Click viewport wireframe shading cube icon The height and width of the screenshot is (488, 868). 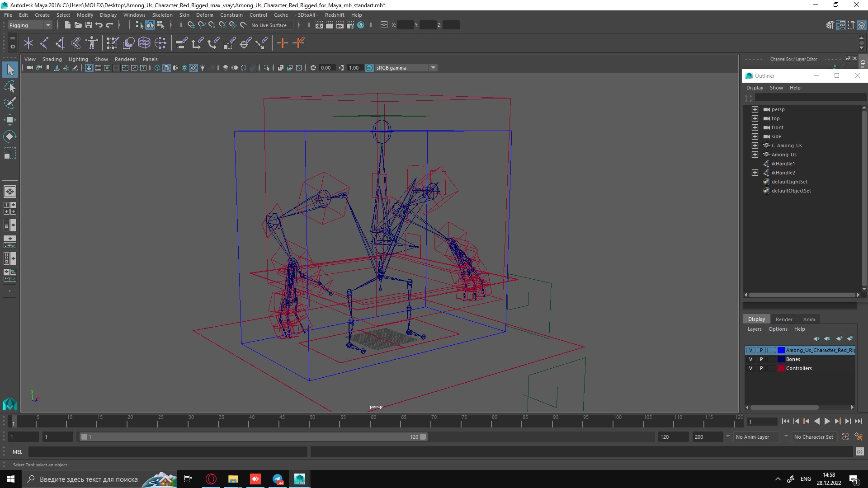(157, 68)
